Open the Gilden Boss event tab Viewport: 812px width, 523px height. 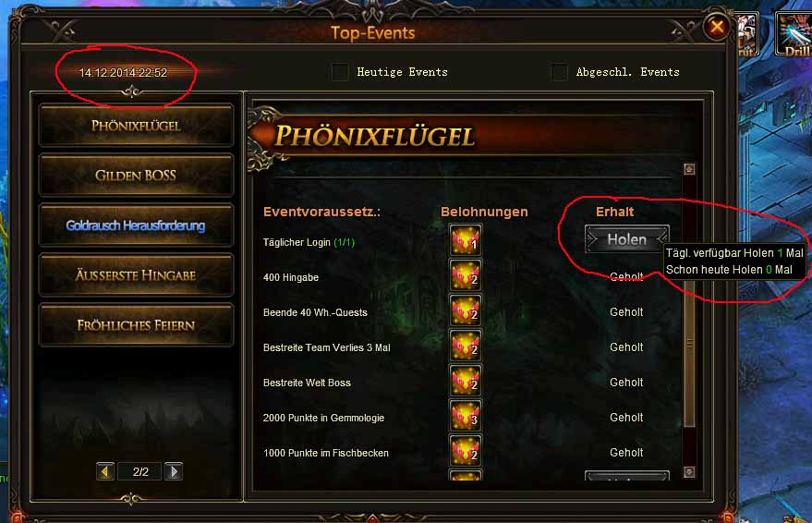pos(136,176)
